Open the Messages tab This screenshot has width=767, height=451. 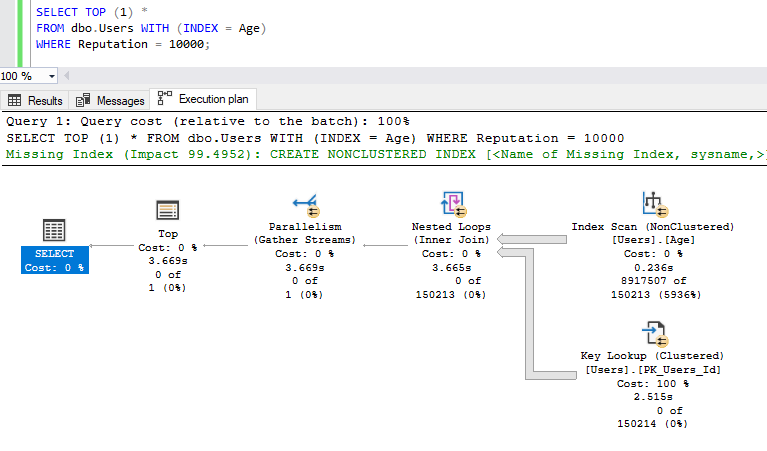tap(111, 101)
